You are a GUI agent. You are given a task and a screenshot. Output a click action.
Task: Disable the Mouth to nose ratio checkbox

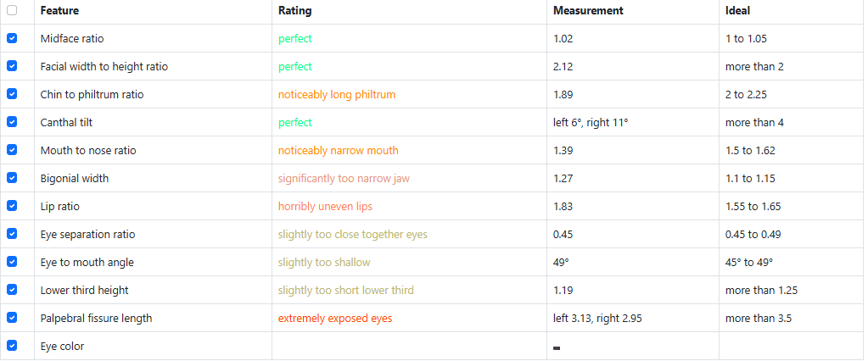point(12,151)
